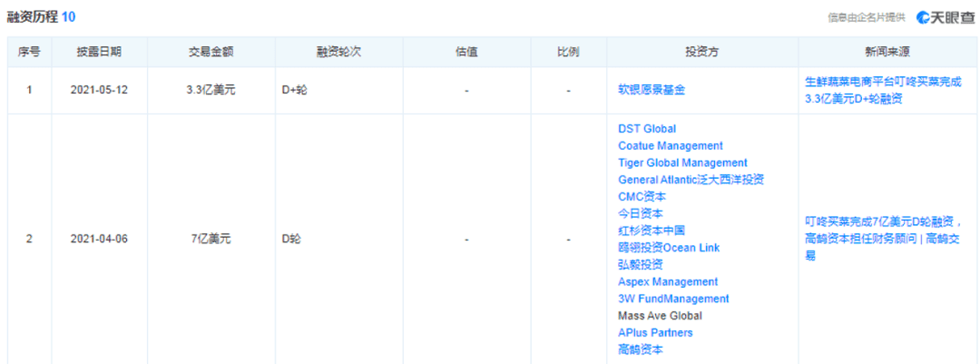Click the 融资历程 section title
This screenshot has height=364, width=980.
[32, 17]
